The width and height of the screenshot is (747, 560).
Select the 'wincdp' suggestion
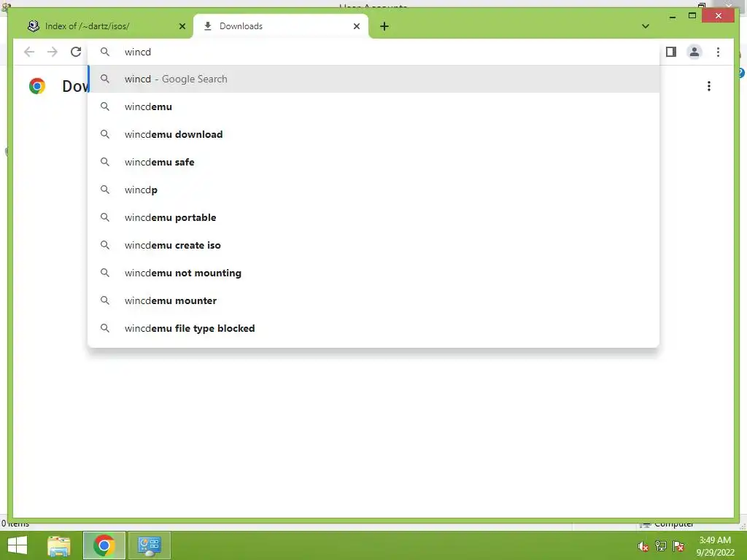373,190
